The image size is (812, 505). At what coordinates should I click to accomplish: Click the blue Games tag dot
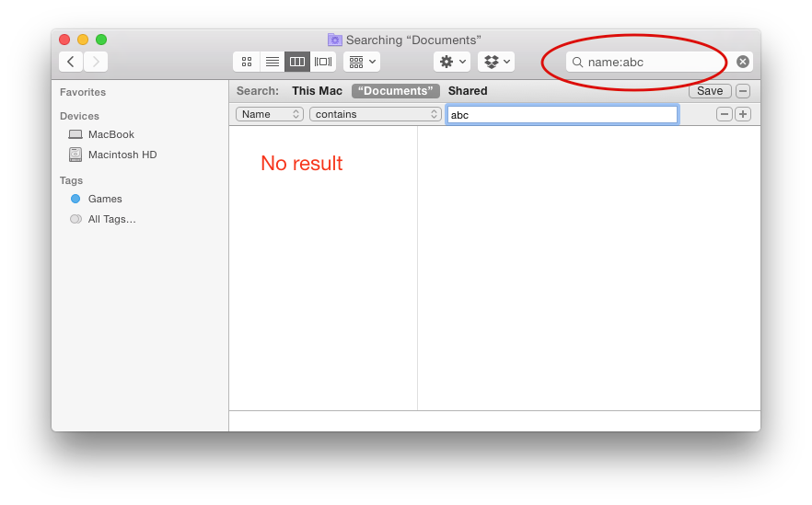click(75, 199)
